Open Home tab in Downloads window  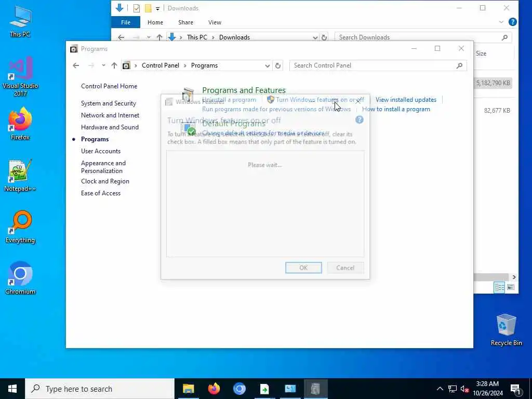[x=155, y=22]
